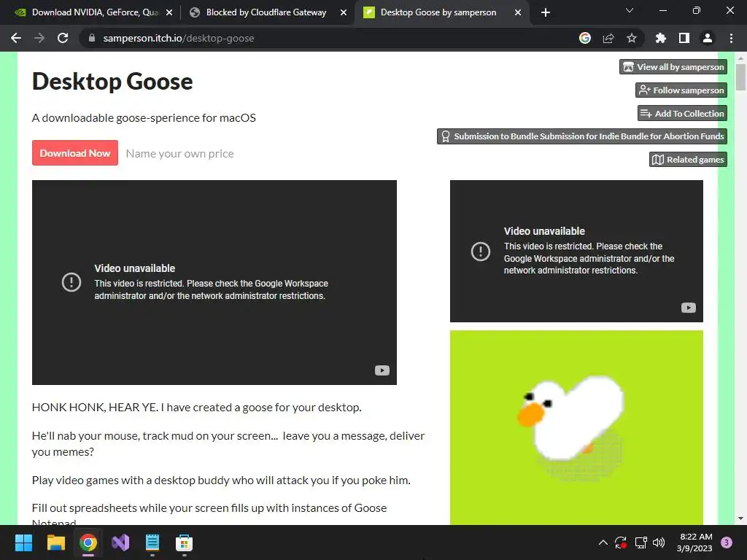Open the tab search chevron

coord(630,10)
